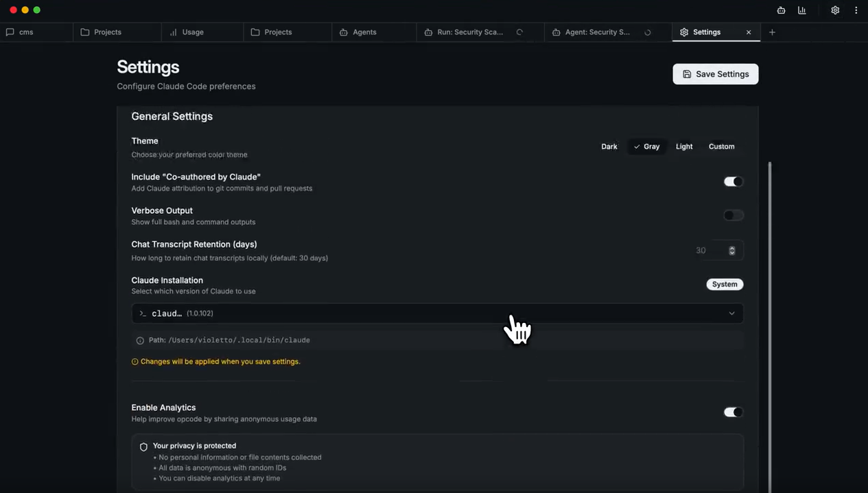
Task: Click the No personal information bullet text
Action: pyautogui.click(x=239, y=457)
